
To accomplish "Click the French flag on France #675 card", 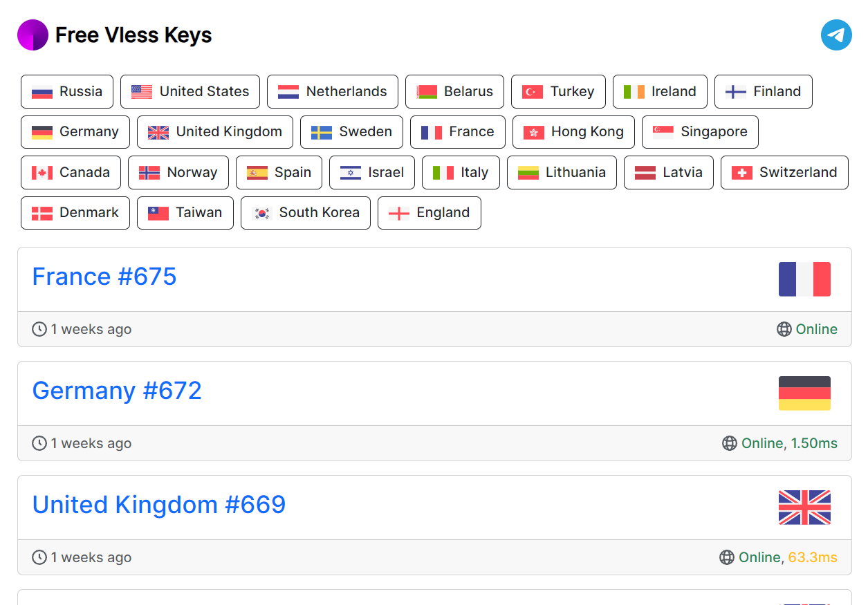I will (x=804, y=279).
